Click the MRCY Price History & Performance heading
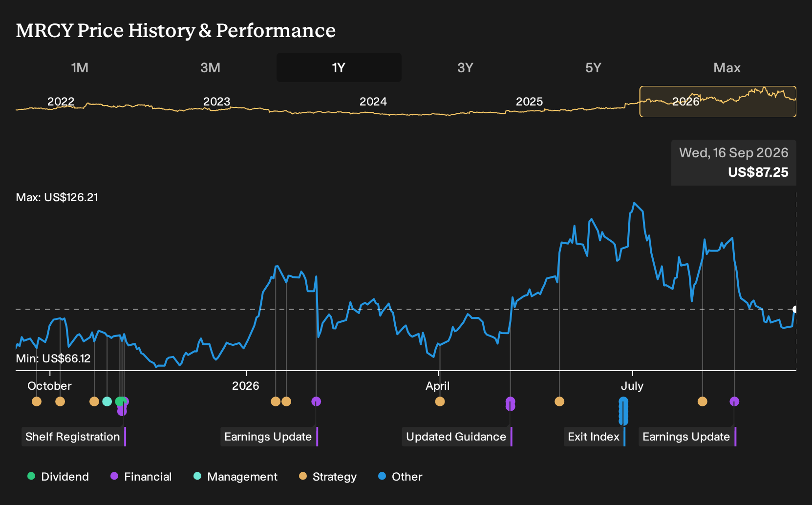 176,30
